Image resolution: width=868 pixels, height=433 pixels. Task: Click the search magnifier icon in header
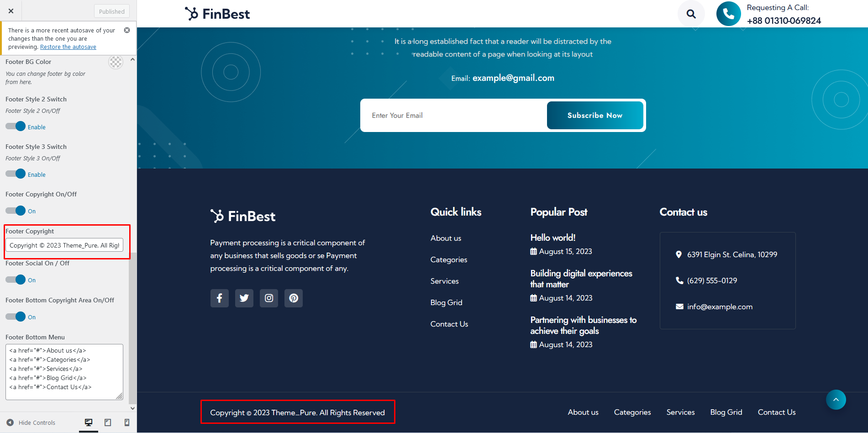click(x=691, y=14)
